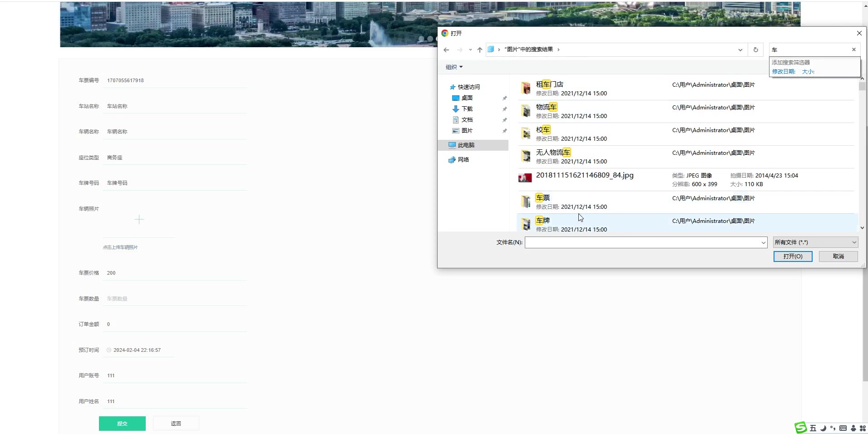Expand the 文件名 dropdown arrow
Viewport: 868px width, 434px height.
pos(763,243)
